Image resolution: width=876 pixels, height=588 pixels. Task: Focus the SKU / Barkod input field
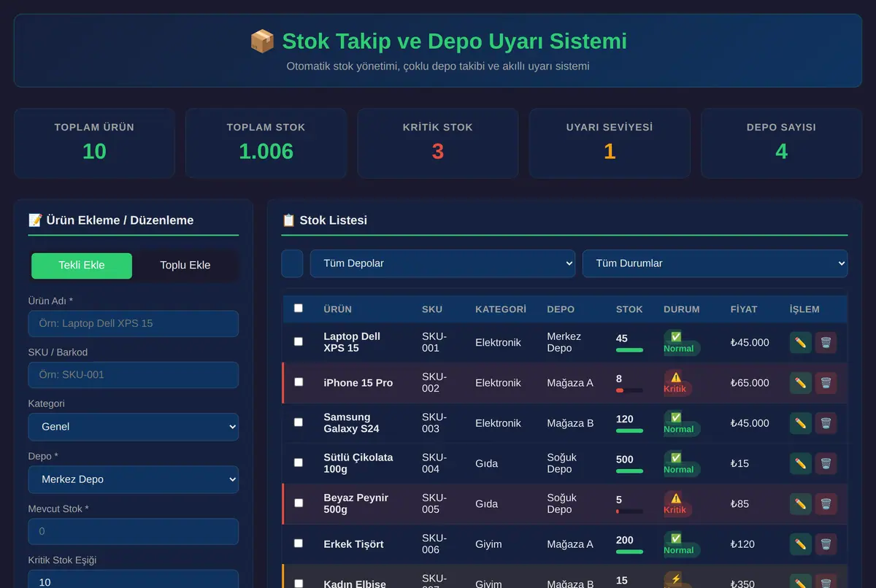point(134,375)
